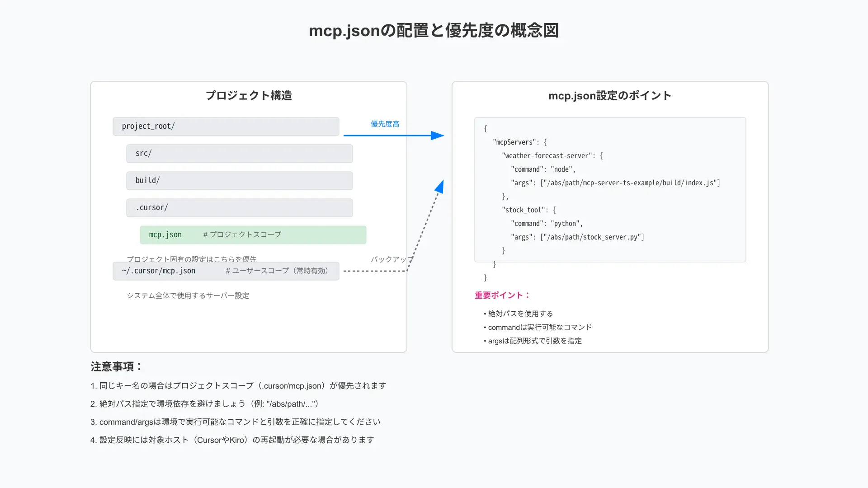Click the argsは配列形式で引数を指定 bullet
This screenshot has height=488, width=868.
click(533, 341)
